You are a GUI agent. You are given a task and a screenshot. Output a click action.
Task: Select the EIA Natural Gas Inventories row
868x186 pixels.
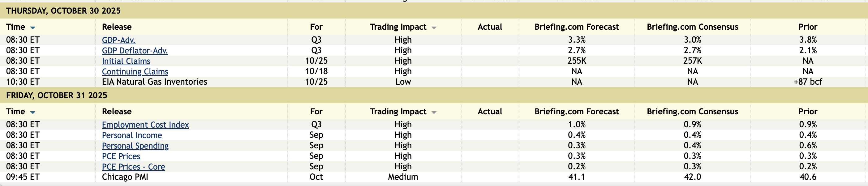point(154,82)
